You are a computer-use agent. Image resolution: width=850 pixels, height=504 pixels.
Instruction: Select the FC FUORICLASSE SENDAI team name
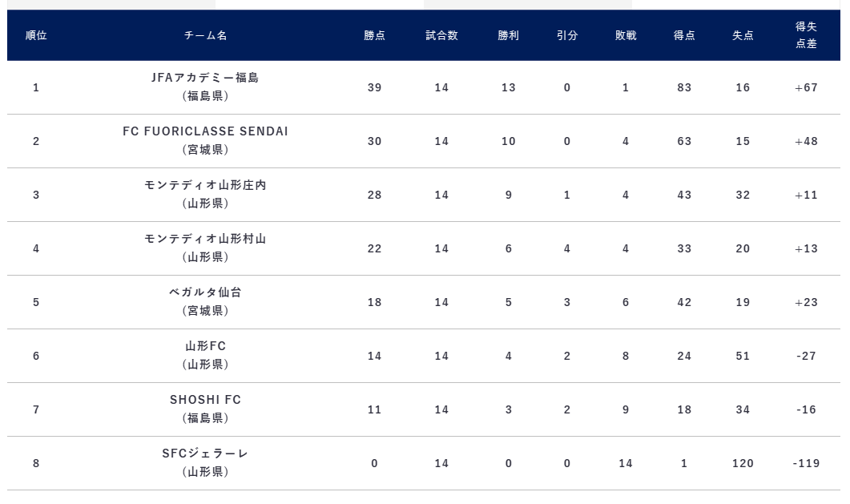click(205, 131)
